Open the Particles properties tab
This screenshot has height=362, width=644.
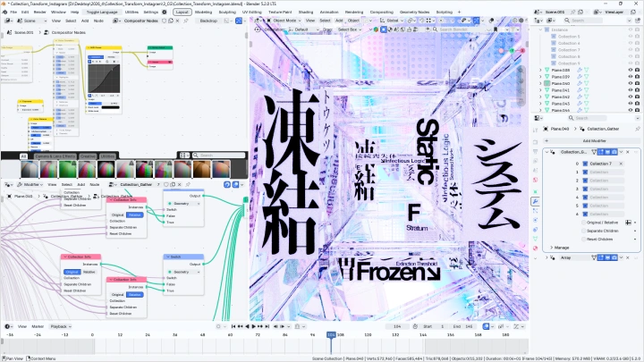pyautogui.click(x=535, y=211)
